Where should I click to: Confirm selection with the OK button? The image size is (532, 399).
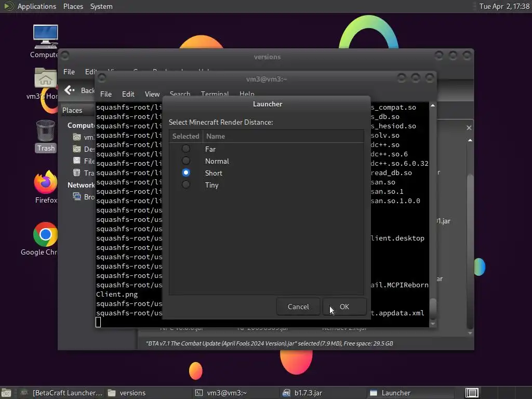click(344, 307)
